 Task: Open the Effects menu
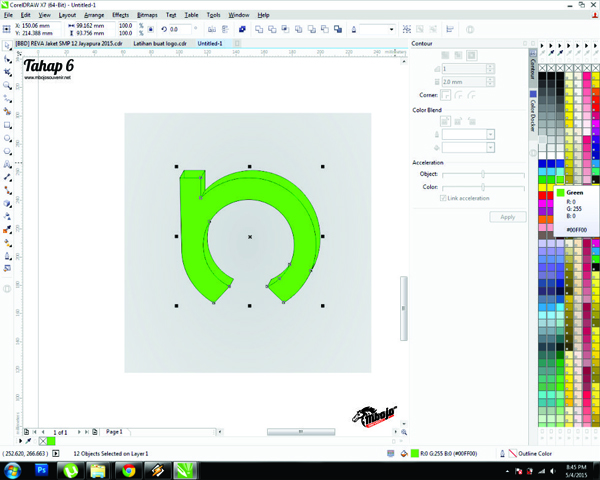(120, 15)
